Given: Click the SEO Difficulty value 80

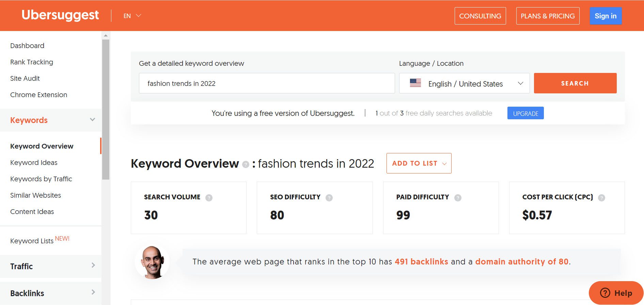Looking at the screenshot, I should pyautogui.click(x=277, y=215).
